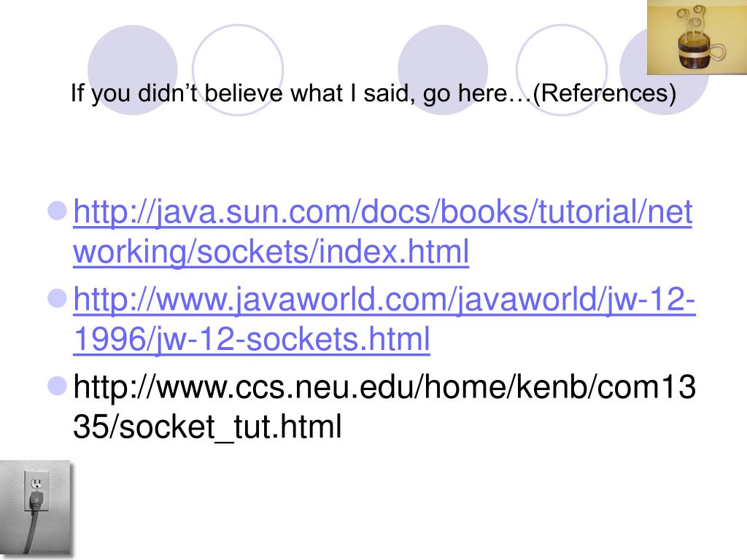Open the javaworld.com jw-12-sockets link

pos(384,319)
